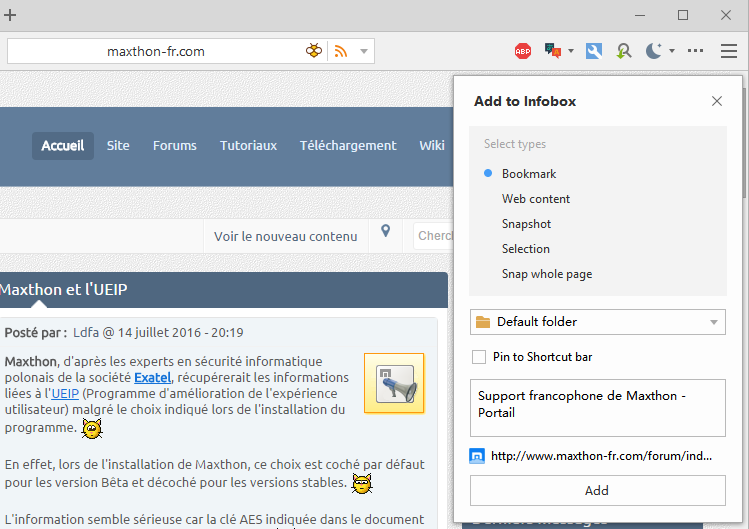Open the Accueil navigation tab
Image resolution: width=749 pixels, height=529 pixels.
pos(63,146)
